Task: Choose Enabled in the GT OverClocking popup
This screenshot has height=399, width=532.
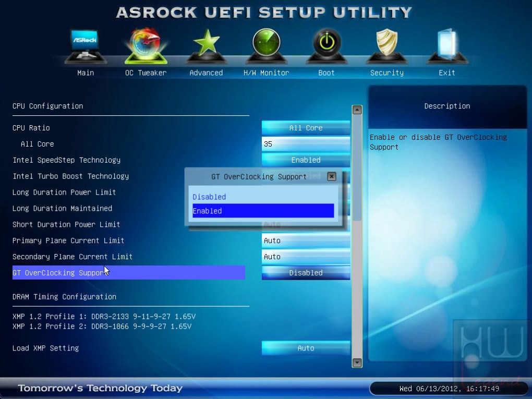Action: tap(263, 211)
